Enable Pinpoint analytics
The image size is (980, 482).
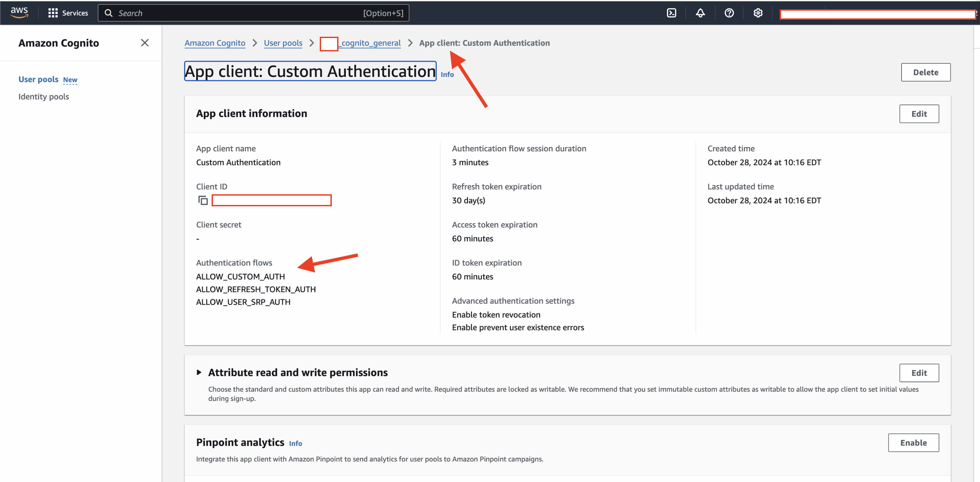(x=913, y=443)
